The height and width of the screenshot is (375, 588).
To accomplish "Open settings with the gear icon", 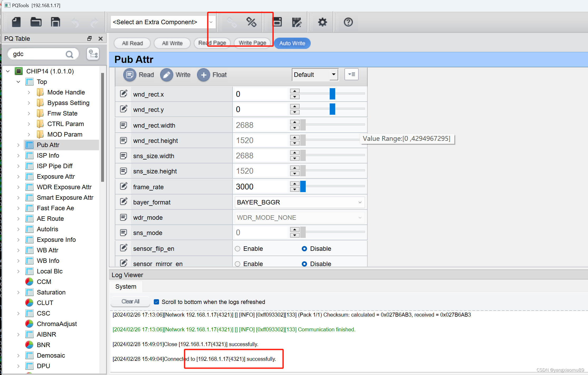I will [322, 22].
